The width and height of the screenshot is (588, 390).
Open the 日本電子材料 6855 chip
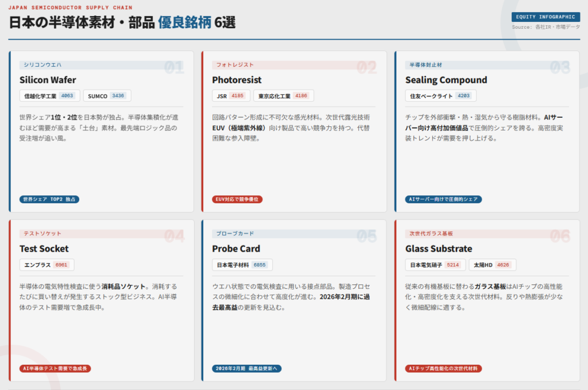(242, 265)
